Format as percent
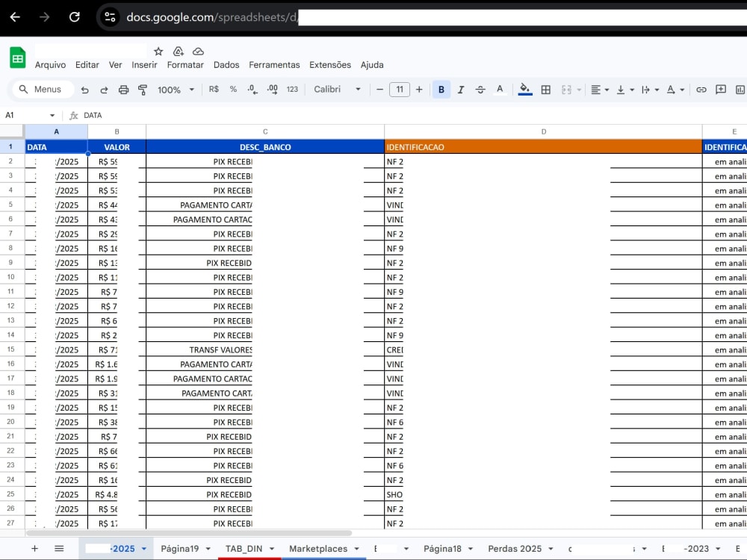 click(x=233, y=89)
